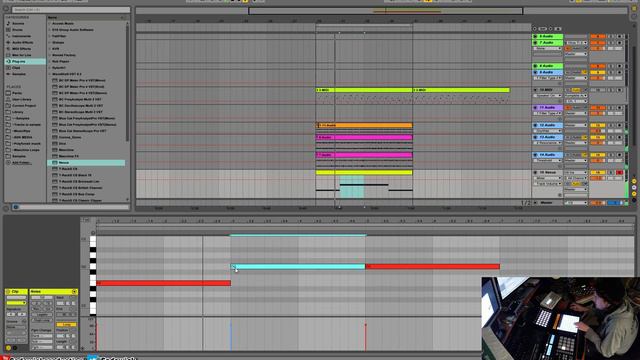Toggle the 6 Audio track activator
Screen dimensions: 640x360
tap(598, 37)
